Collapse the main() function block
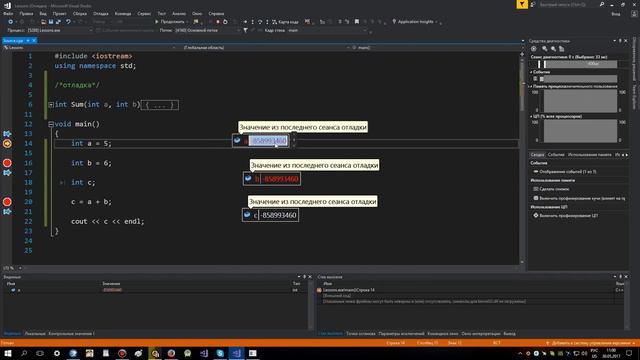Screen dimensions: 640x360 coord(51,124)
